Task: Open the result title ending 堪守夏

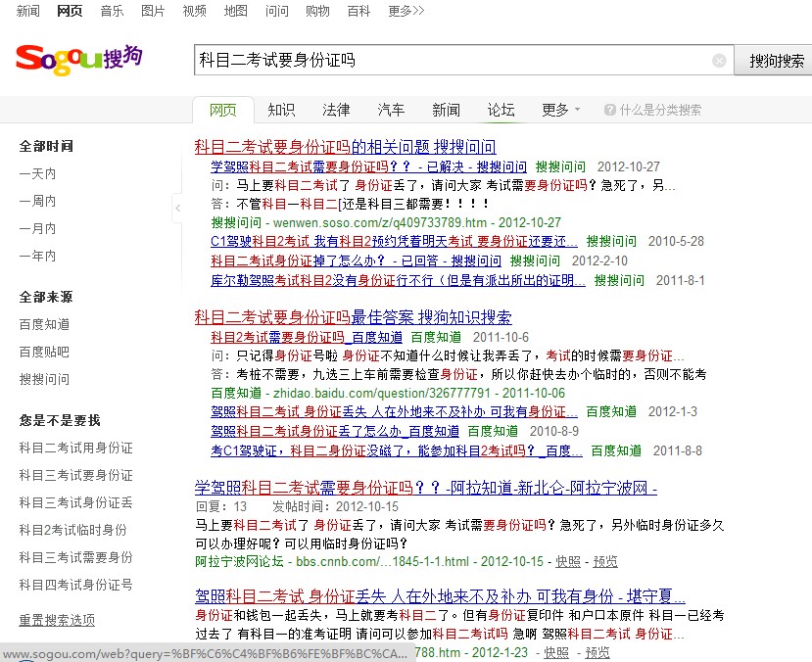Action: tap(440, 596)
